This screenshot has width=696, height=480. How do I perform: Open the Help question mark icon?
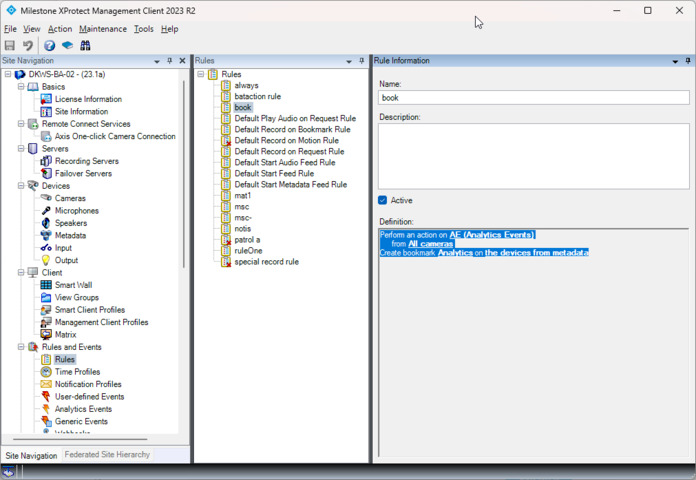pos(49,45)
